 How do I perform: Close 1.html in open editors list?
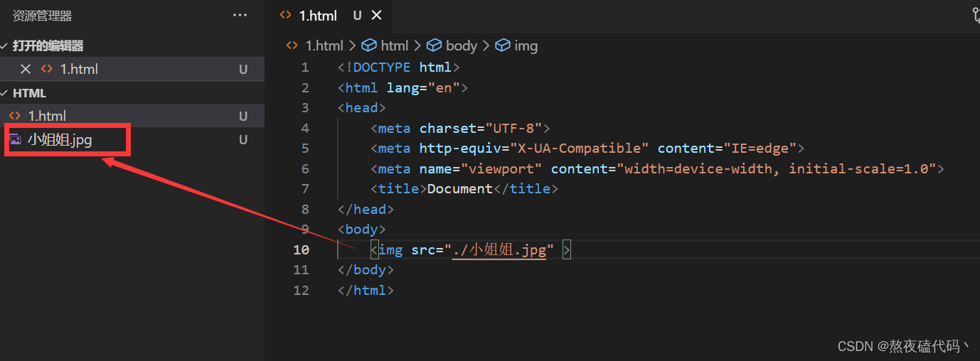26,69
